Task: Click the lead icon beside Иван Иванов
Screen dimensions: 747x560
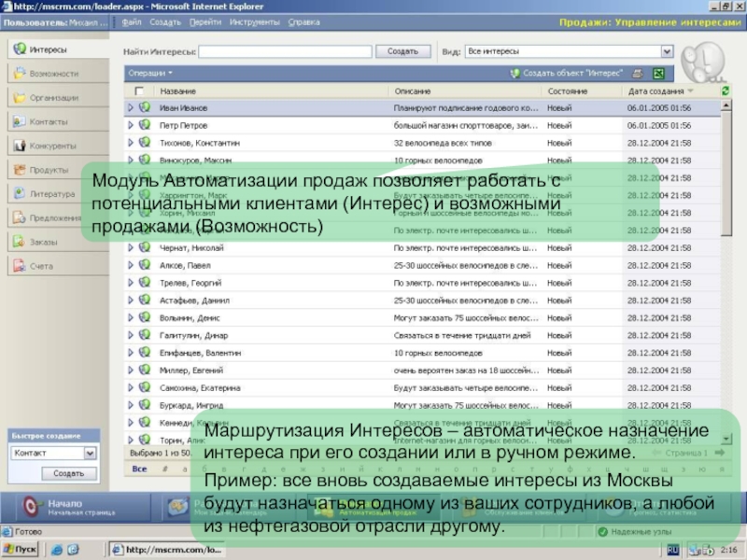Action: pyautogui.click(x=145, y=107)
